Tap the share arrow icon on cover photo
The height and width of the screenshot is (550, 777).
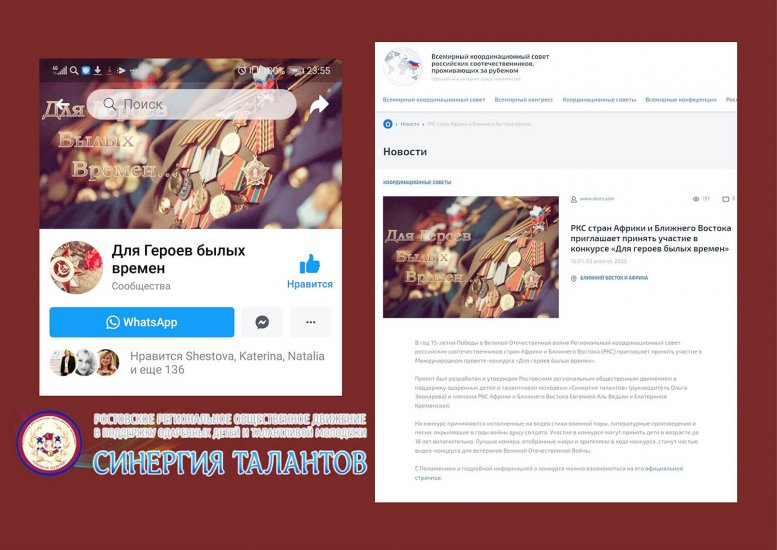pos(319,104)
